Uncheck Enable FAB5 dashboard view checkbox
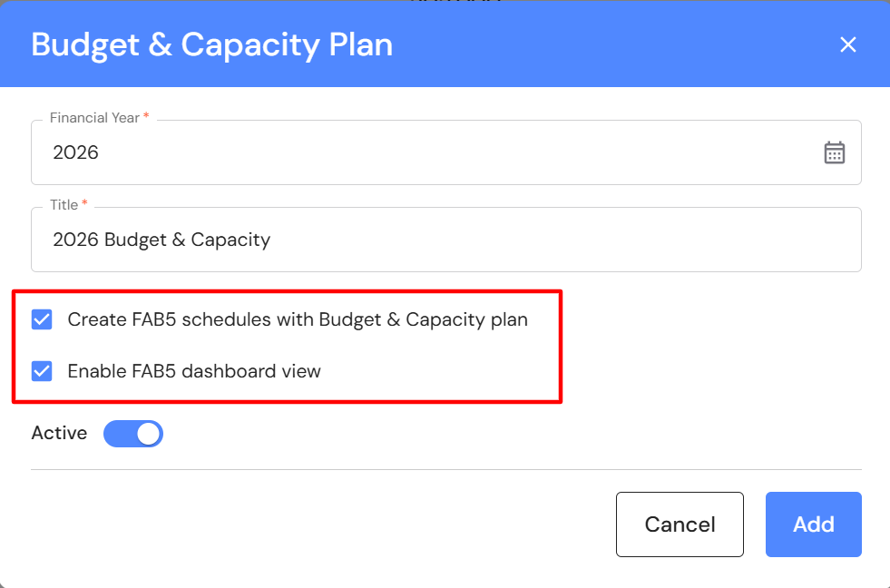The image size is (890, 588). tap(42, 371)
